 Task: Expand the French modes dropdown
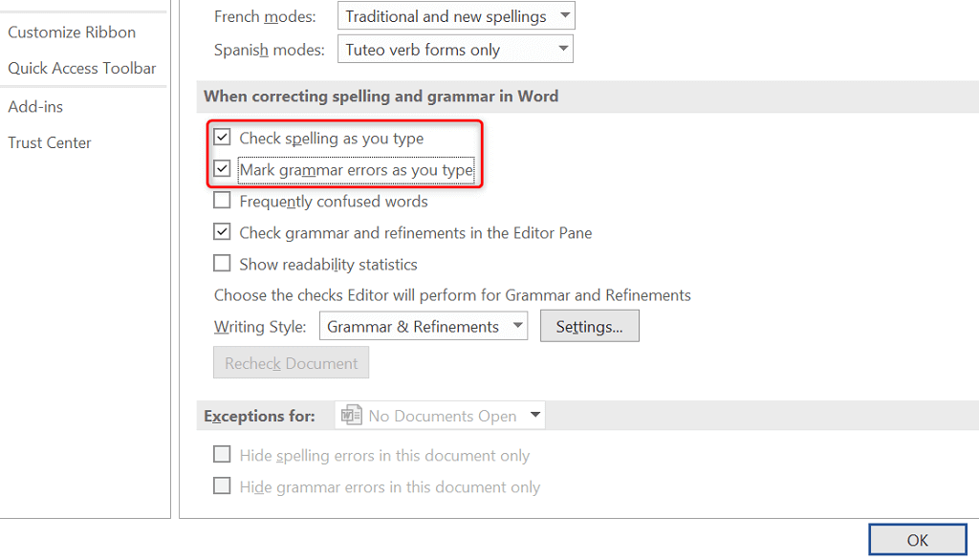click(x=564, y=16)
